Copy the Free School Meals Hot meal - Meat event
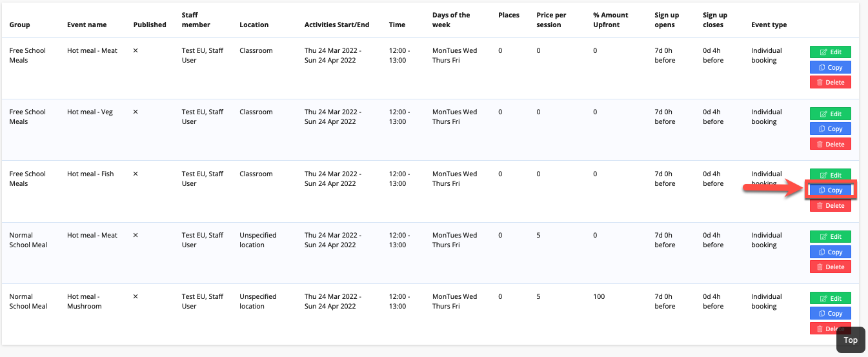Image resolution: width=868 pixels, height=357 pixels. click(x=831, y=67)
